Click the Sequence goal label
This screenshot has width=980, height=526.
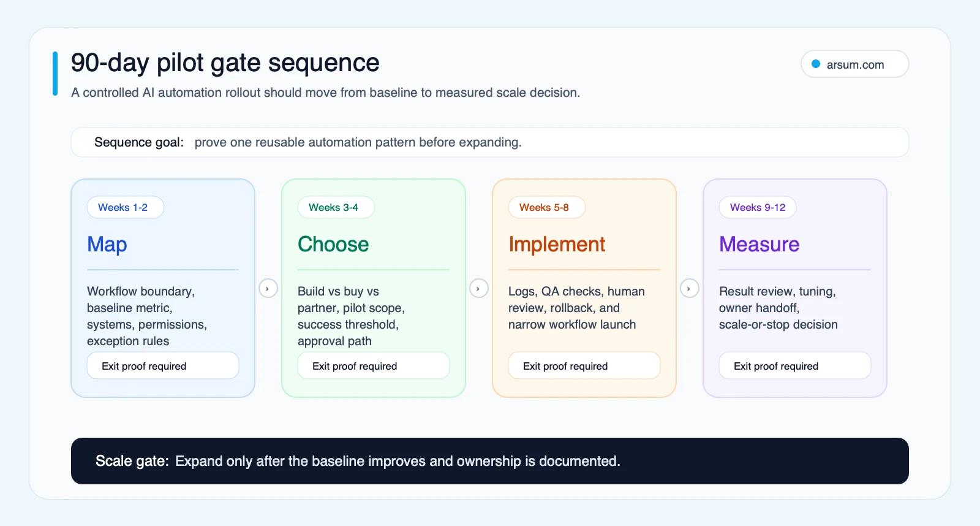[139, 142]
